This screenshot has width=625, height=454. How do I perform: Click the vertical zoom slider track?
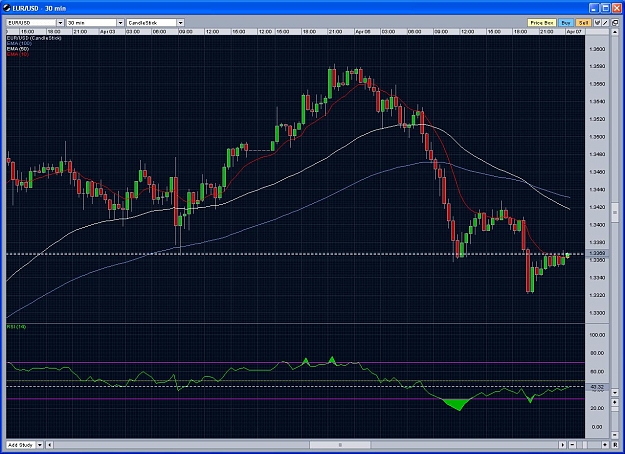615,419
